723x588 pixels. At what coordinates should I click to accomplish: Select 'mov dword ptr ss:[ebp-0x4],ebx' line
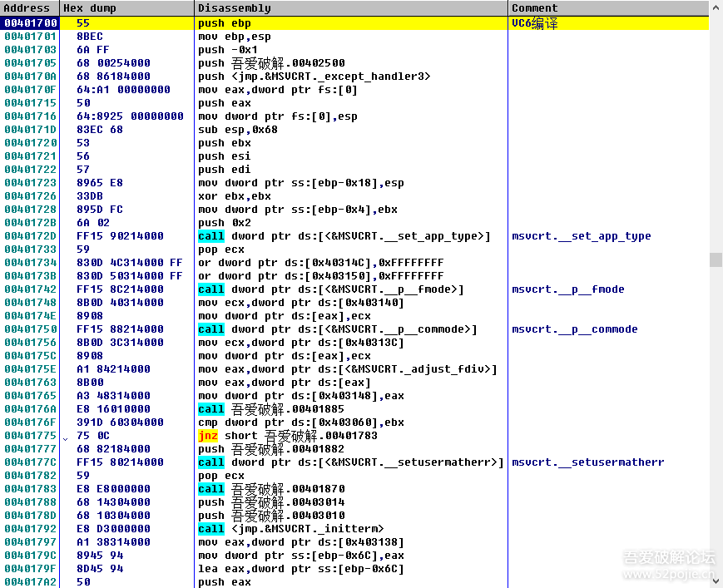[298, 210]
